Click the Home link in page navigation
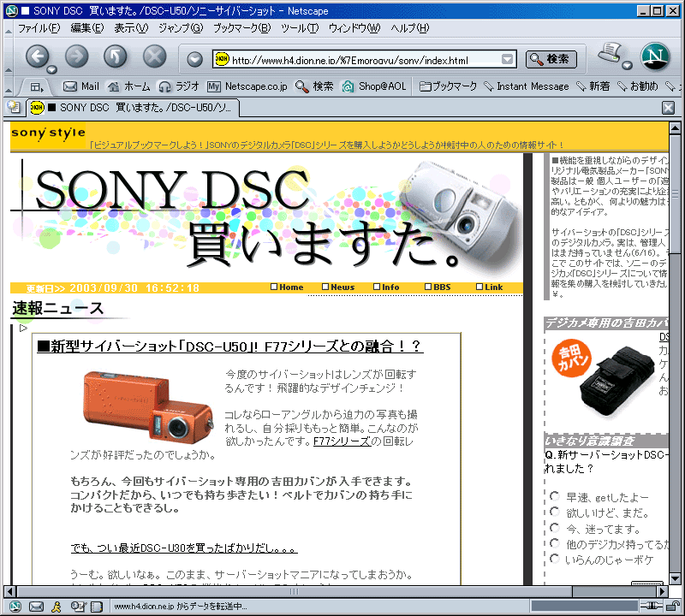 click(x=287, y=287)
